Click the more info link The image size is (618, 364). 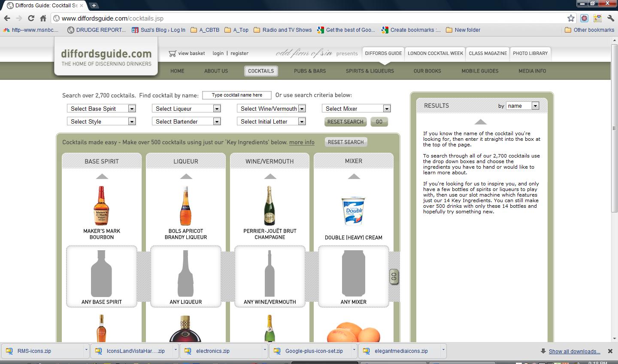click(x=302, y=142)
